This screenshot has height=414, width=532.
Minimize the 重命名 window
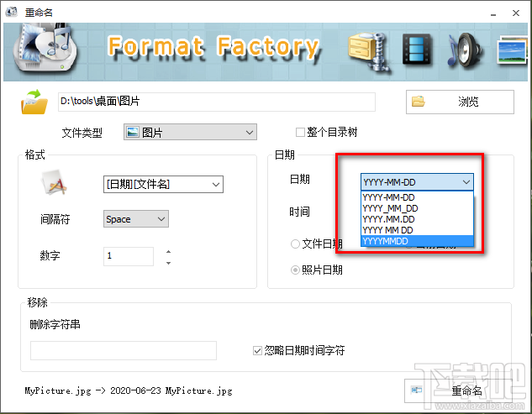click(493, 13)
